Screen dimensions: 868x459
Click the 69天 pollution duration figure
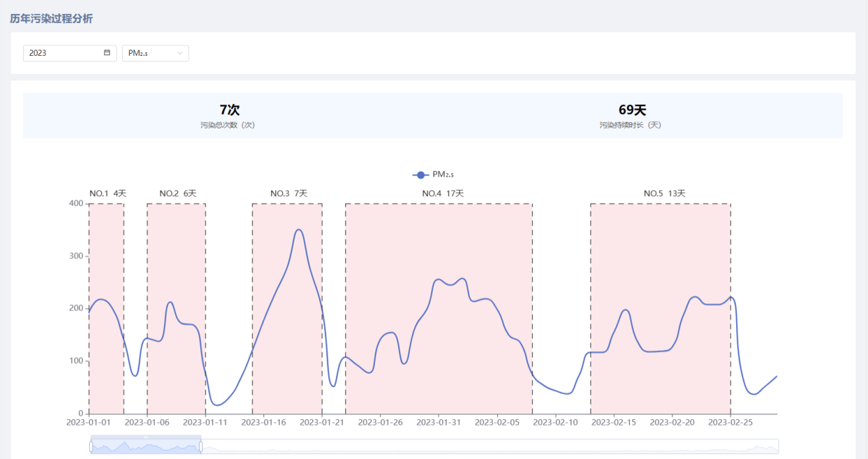pyautogui.click(x=632, y=110)
